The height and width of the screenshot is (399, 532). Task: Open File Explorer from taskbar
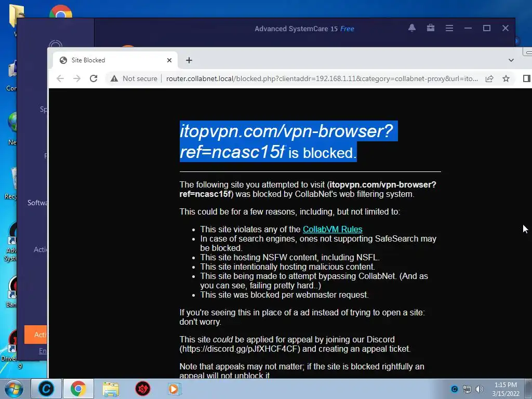coord(111,389)
